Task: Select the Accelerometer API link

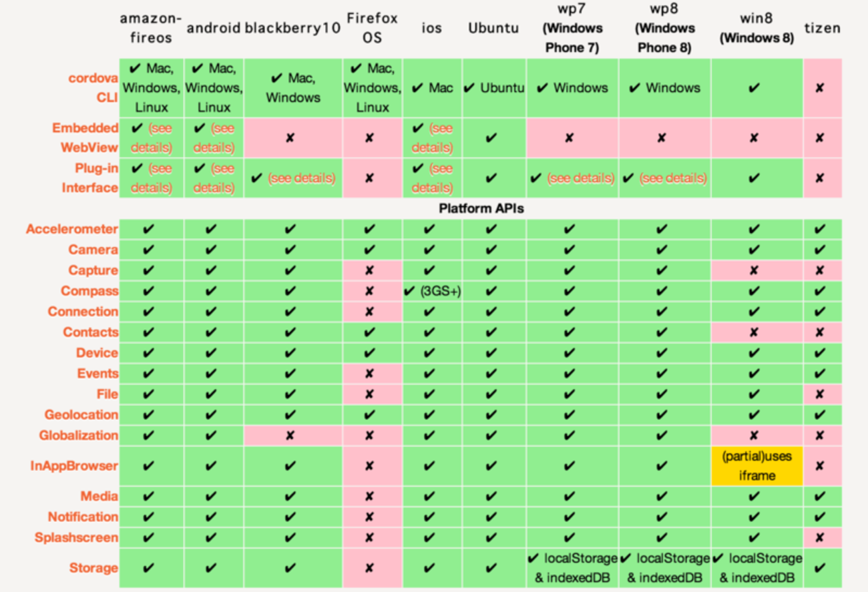Action: click(x=72, y=230)
